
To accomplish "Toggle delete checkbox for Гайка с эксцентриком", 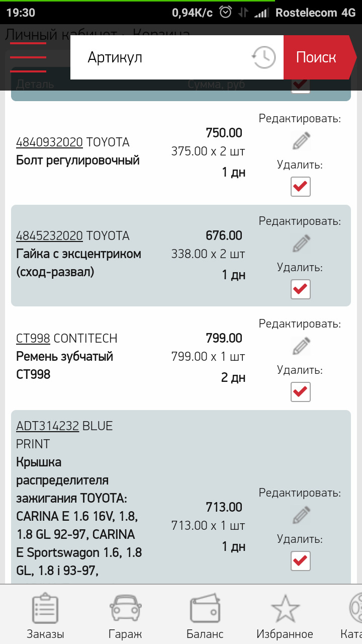I will point(300,289).
